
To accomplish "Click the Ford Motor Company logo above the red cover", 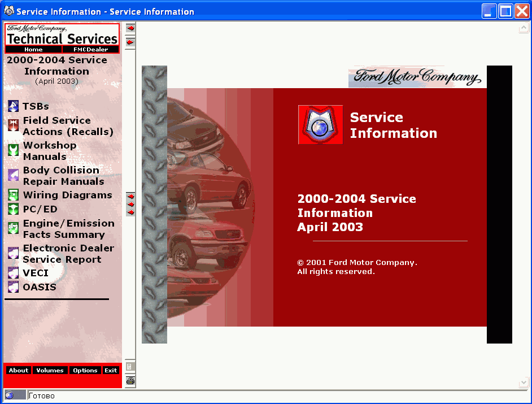I will pyautogui.click(x=417, y=77).
